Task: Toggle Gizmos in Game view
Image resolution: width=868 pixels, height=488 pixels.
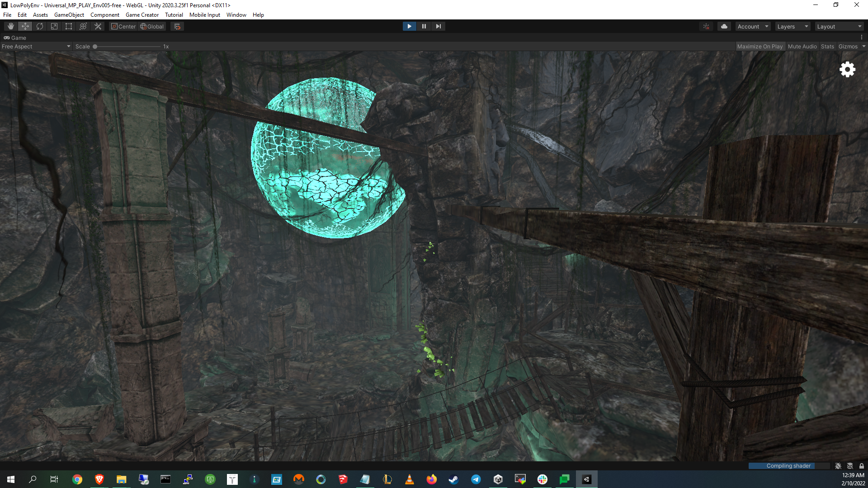Action: click(848, 46)
